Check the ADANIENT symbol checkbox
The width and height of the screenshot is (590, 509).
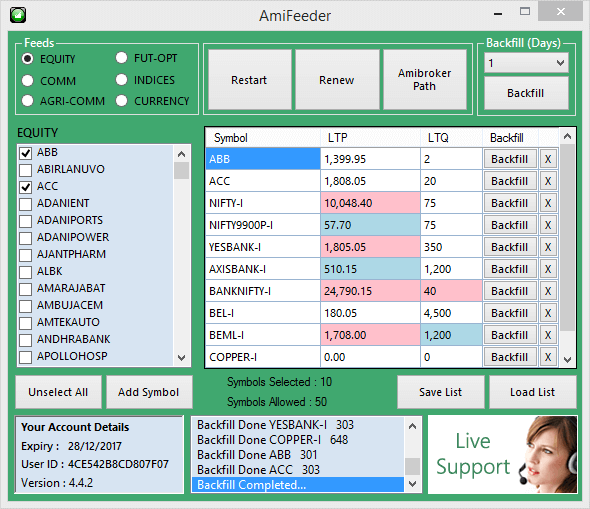pos(25,204)
